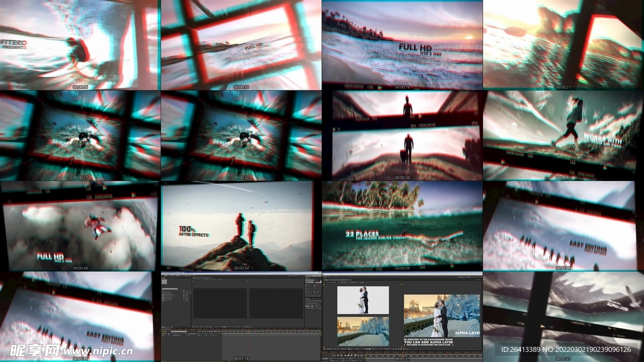
Task: Select the skydiver grid thumbnail at 00:00:32
Action: pyautogui.click(x=241, y=136)
